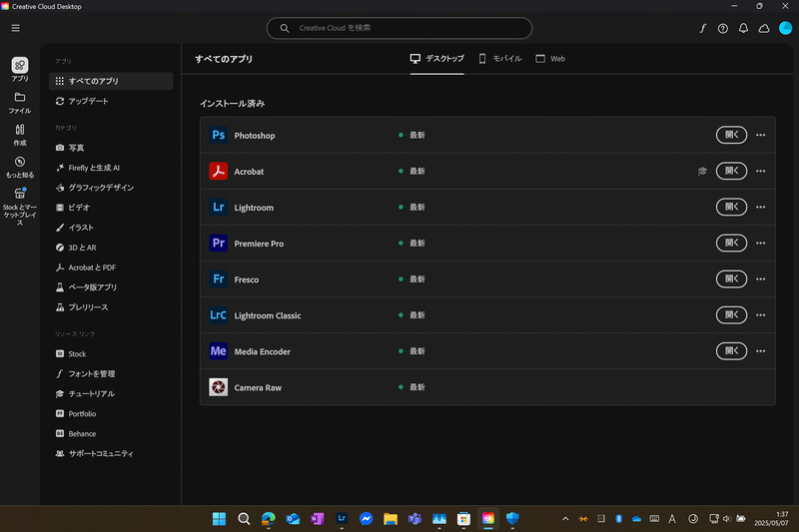Open more options for Photoshop
The width and height of the screenshot is (799, 532).
[x=760, y=135]
